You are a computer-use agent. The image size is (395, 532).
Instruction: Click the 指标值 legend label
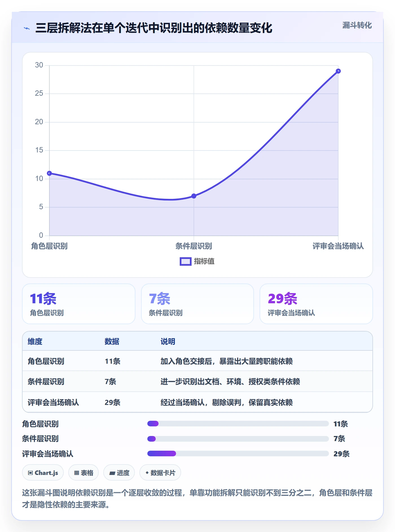(204, 261)
